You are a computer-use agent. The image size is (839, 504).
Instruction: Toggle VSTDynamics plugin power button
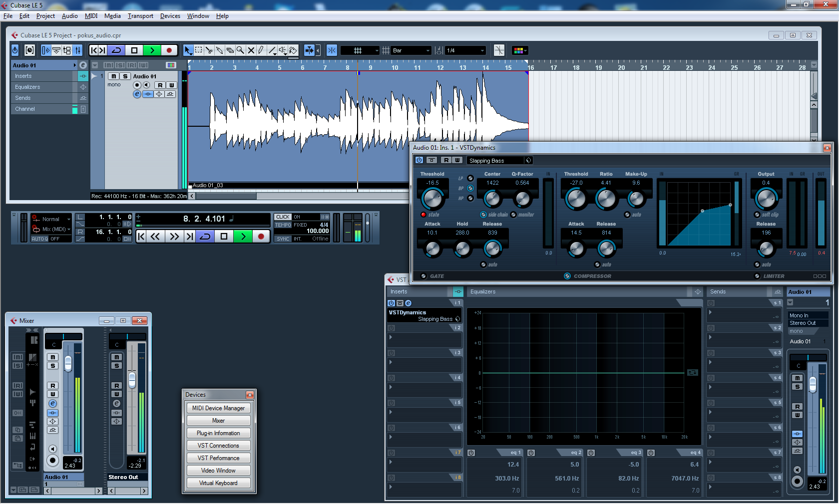tap(419, 160)
